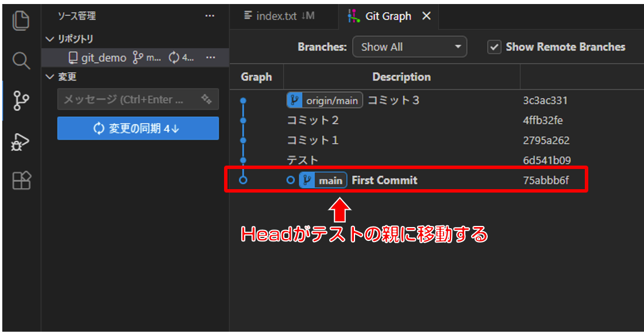Collapse the リポジトリ section
644x334 pixels.
tap(49, 39)
